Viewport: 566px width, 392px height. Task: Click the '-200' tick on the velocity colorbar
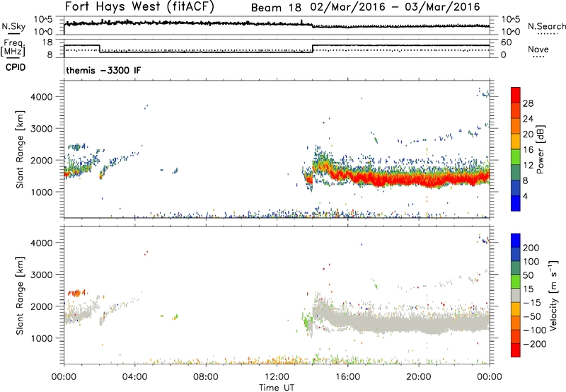tap(534, 344)
